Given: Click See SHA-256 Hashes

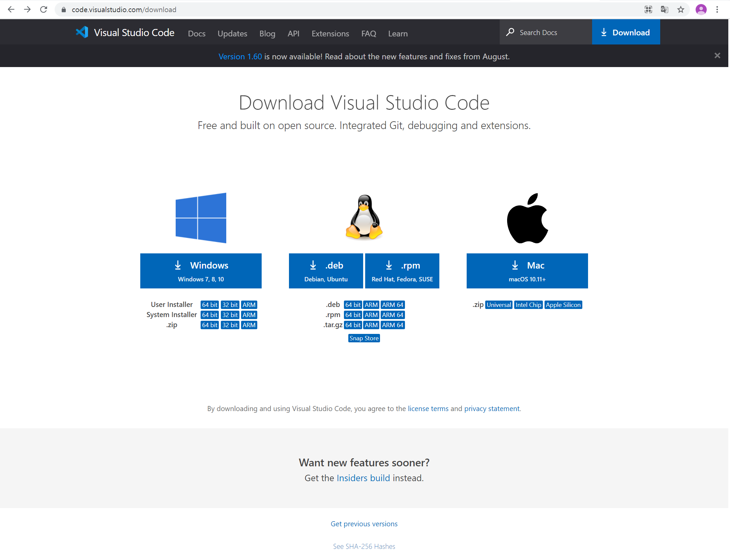Looking at the screenshot, I should click(364, 547).
